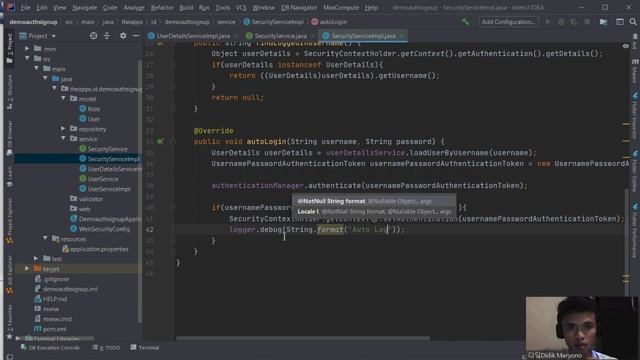
Task: Click the application.properties file icon
Action: click(65, 249)
